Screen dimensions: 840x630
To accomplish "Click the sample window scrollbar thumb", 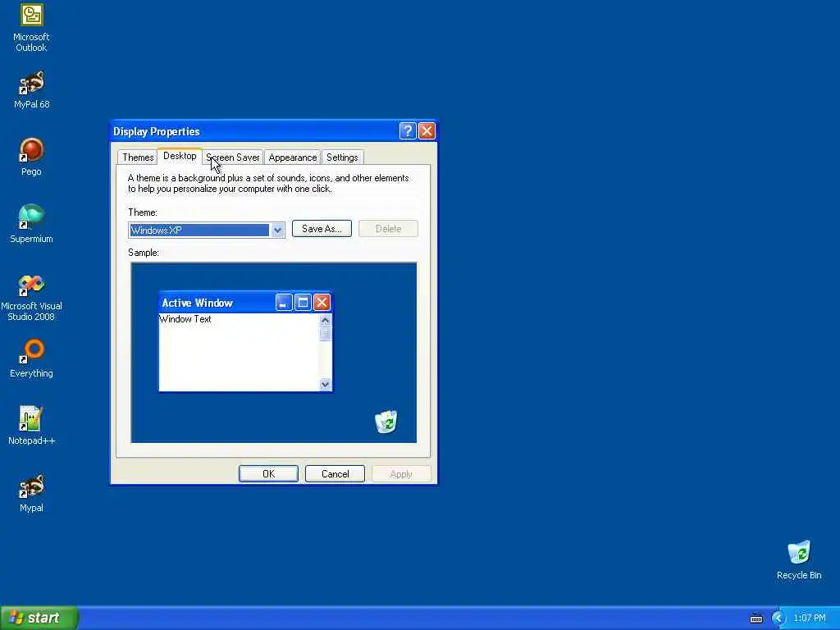I will coord(325,334).
